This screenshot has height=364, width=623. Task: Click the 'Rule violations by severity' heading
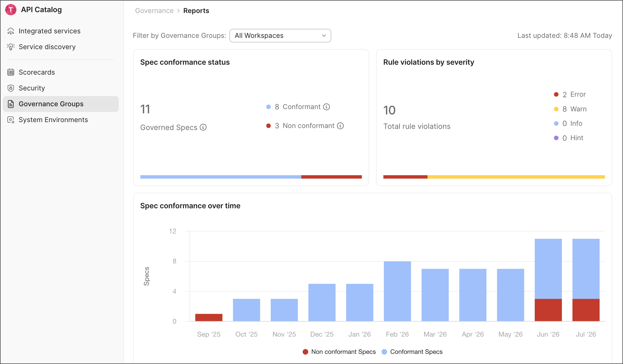coord(429,62)
